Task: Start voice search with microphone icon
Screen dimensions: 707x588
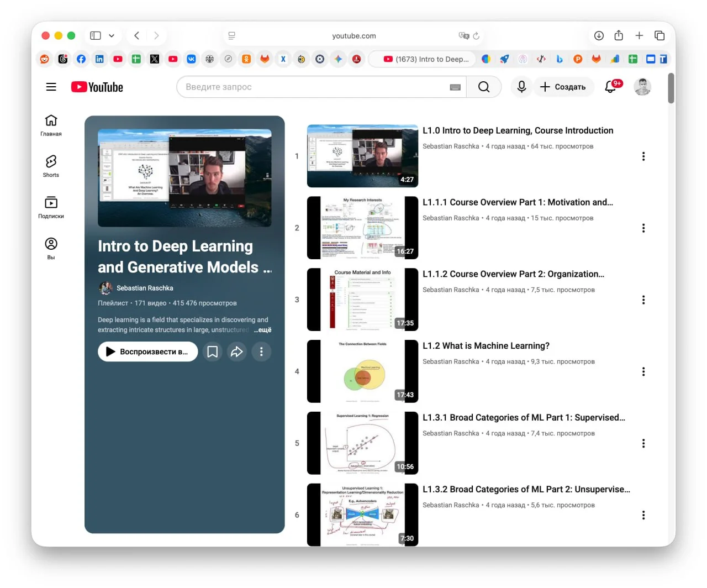Action: click(x=521, y=87)
